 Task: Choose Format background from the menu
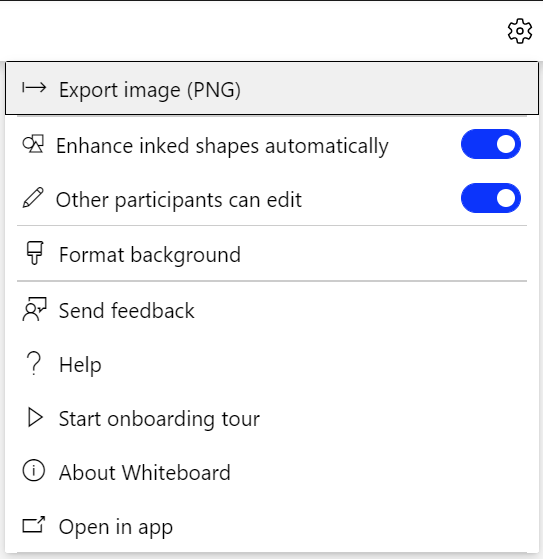point(272,254)
